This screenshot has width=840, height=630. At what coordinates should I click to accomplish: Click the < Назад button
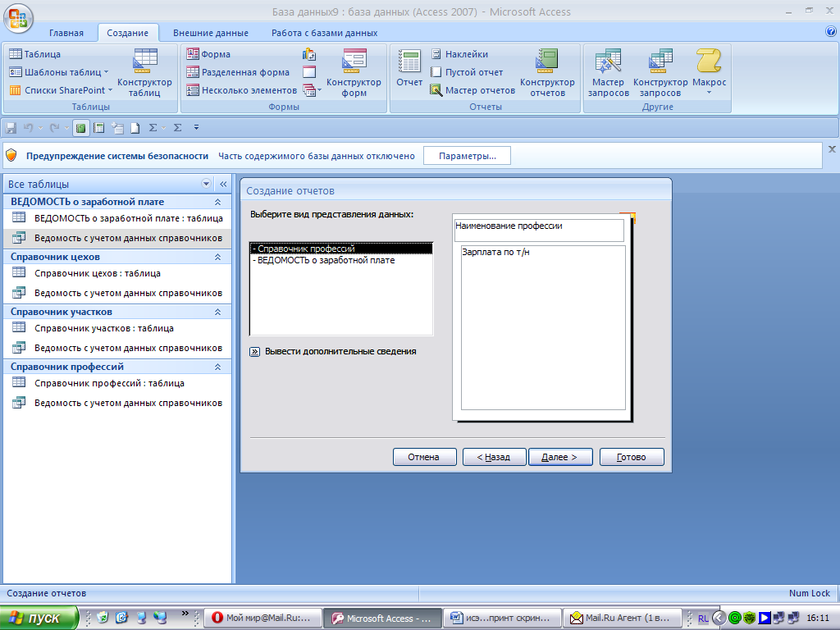[x=494, y=457]
